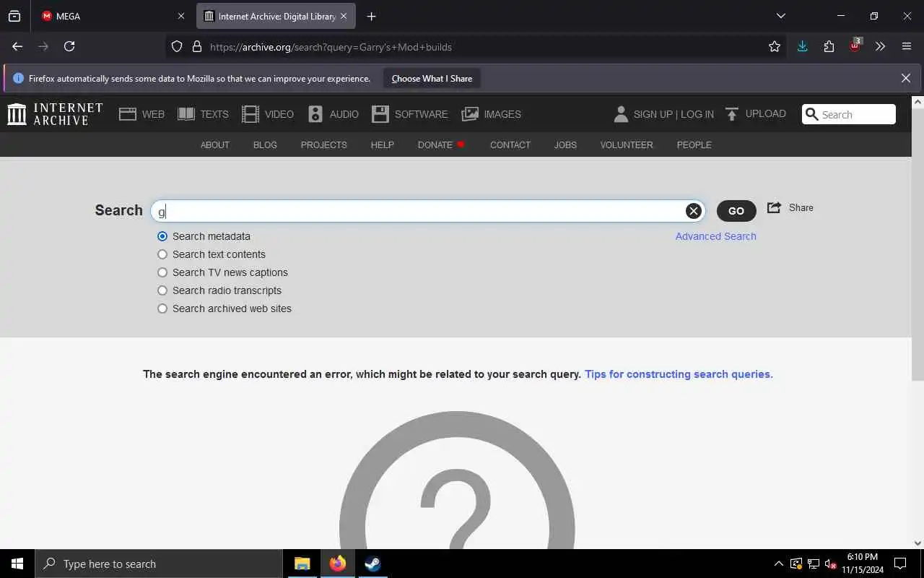Image resolution: width=924 pixels, height=578 pixels.
Task: Click the user profile icon
Action: point(621,114)
